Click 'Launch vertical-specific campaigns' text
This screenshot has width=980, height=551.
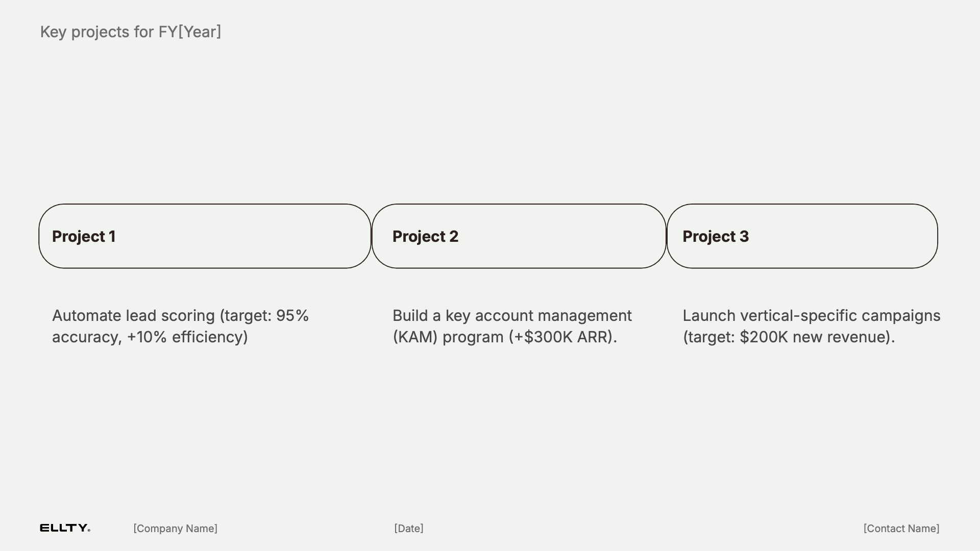(x=811, y=316)
